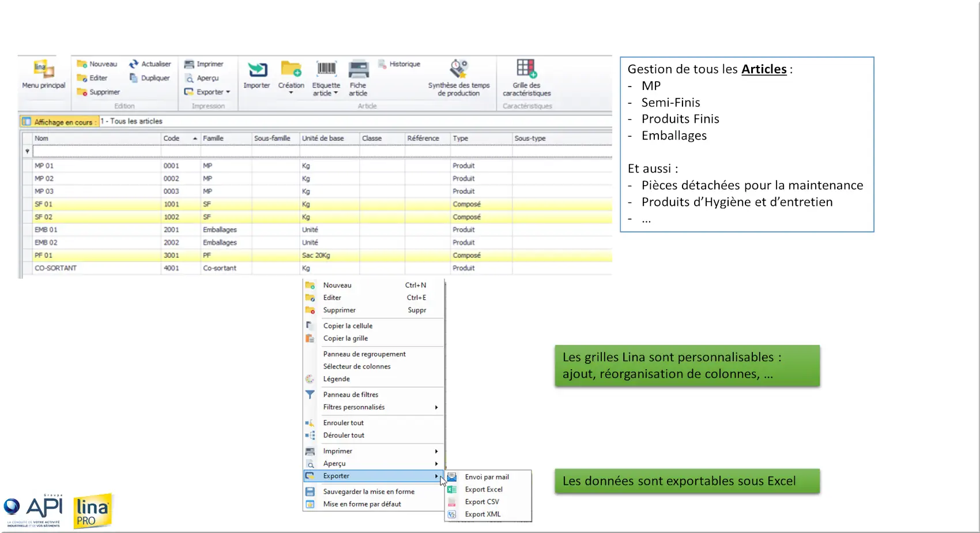Open the Création dropdown button
The height and width of the screenshot is (533, 980).
point(291,77)
